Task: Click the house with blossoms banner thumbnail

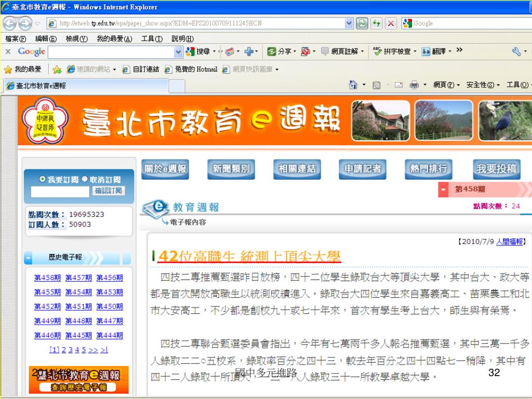Action: tap(381, 121)
